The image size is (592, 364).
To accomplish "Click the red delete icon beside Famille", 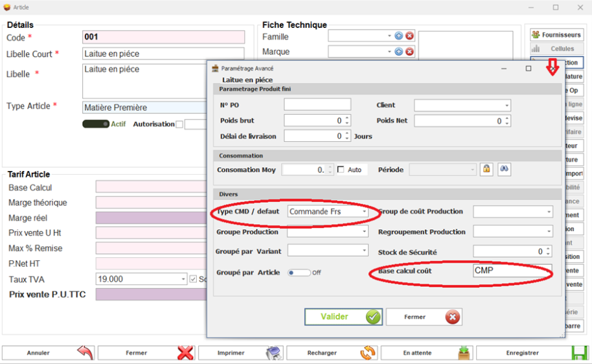I will tap(409, 36).
